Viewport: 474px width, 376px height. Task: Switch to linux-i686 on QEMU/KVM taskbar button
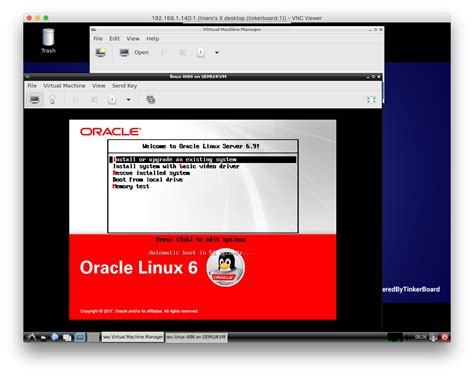point(196,337)
